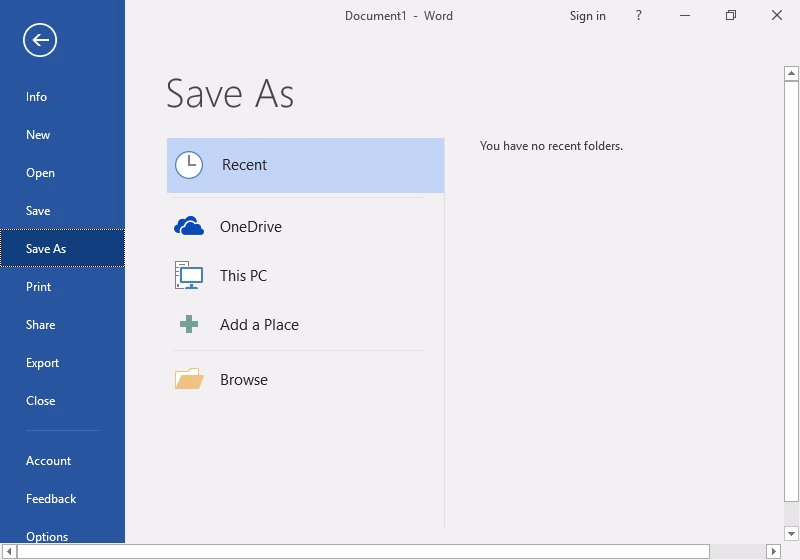Go to the Export page
The height and width of the screenshot is (560, 800).
(62, 363)
